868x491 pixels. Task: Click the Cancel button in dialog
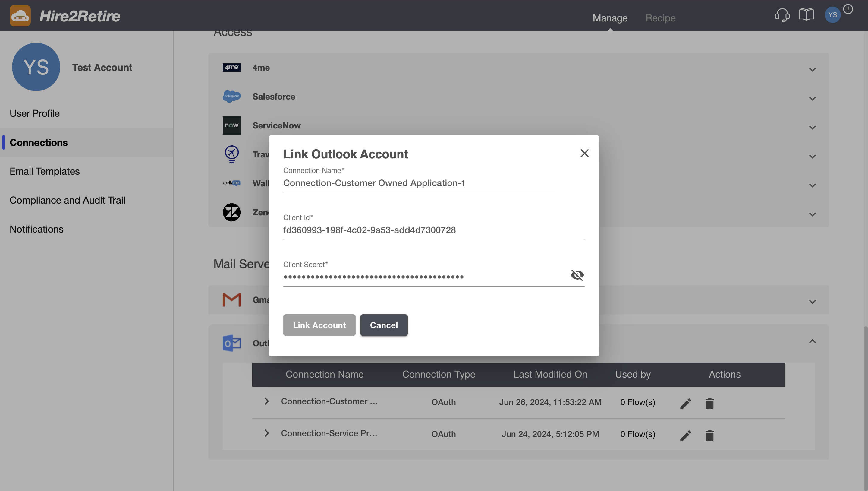[383, 325]
